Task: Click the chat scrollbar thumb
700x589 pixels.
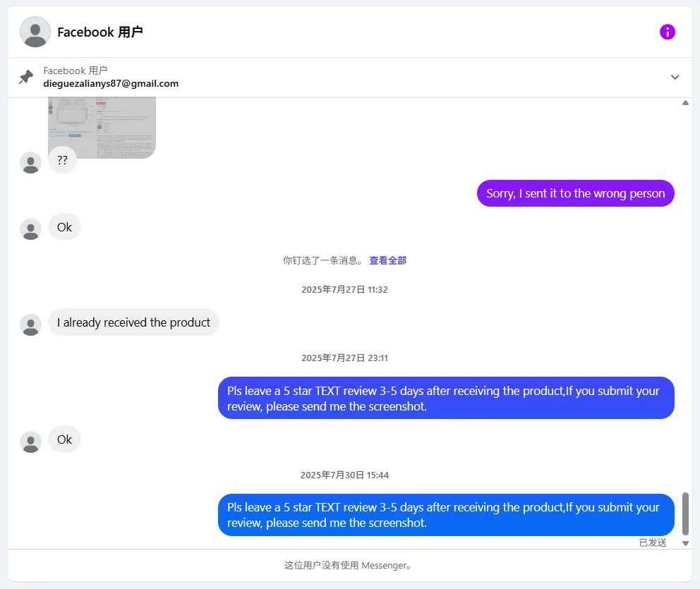Action: point(684,514)
